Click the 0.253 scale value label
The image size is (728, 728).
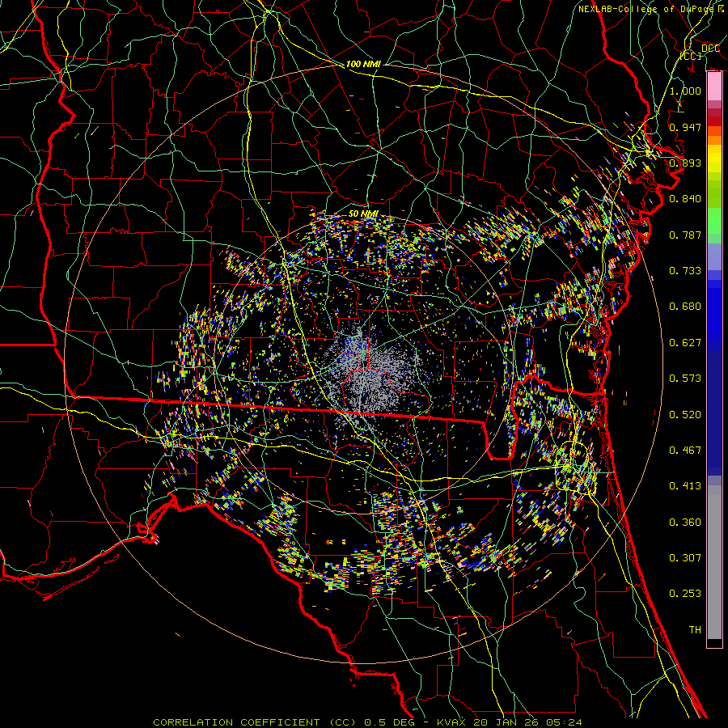coord(685,594)
